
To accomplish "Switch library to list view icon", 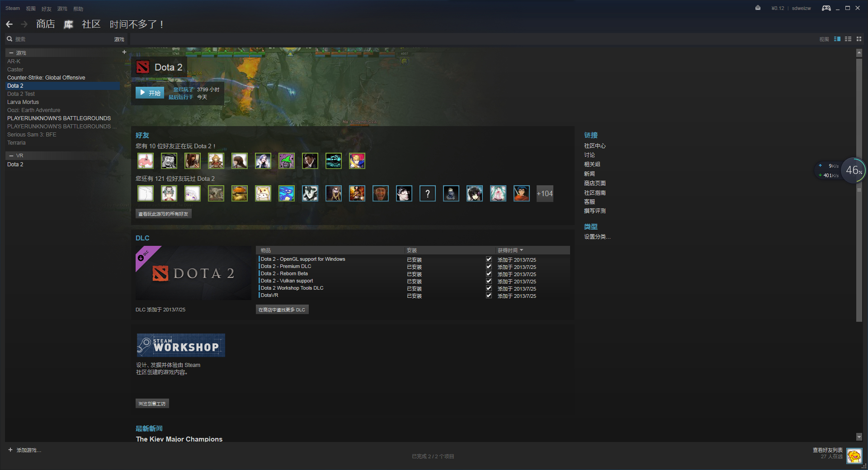I will [x=848, y=39].
